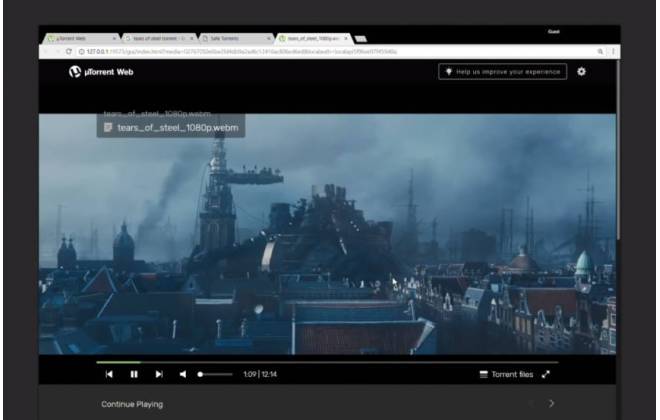Show next Continue Playing items with right chevron

pos(551,403)
